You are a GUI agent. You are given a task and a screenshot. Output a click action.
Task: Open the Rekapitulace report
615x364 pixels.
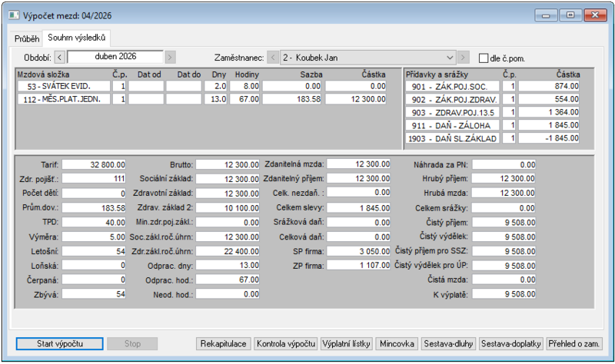pyautogui.click(x=223, y=343)
